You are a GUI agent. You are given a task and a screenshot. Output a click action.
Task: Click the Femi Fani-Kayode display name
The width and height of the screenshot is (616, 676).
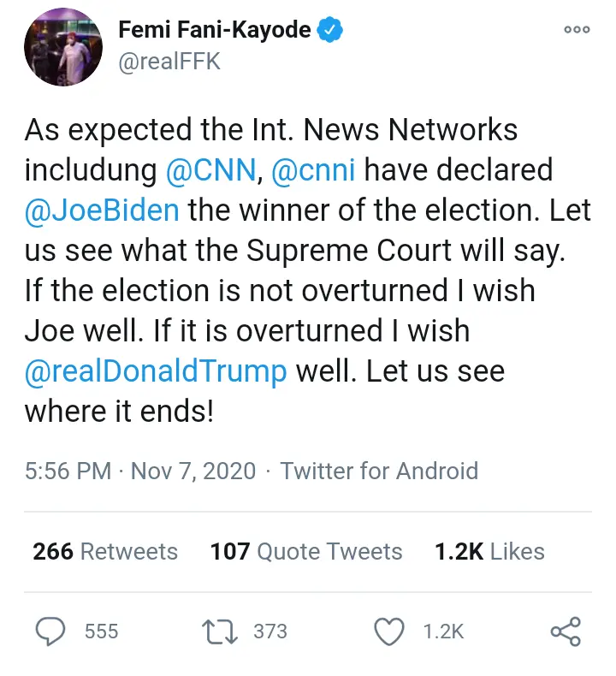point(214,31)
